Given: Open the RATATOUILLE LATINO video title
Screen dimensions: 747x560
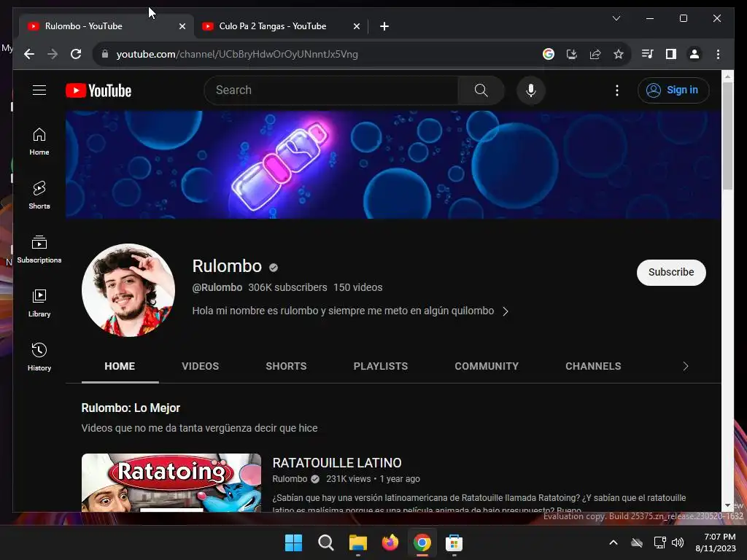Looking at the screenshot, I should (x=337, y=463).
